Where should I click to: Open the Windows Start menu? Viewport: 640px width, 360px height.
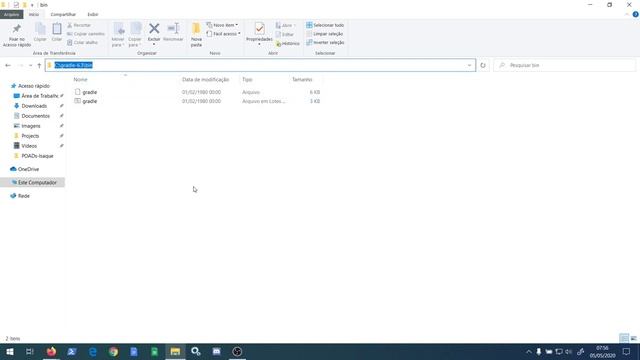pyautogui.click(x=9, y=351)
